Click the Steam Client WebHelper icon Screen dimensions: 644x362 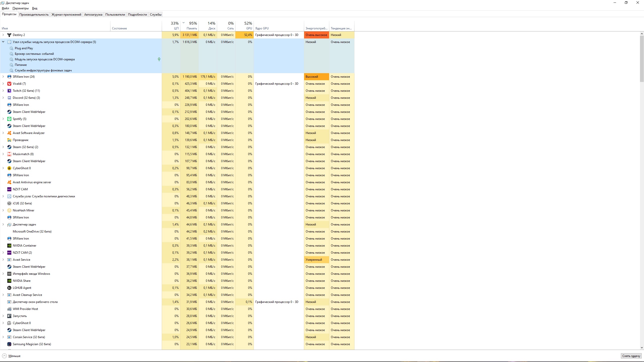(x=9, y=111)
